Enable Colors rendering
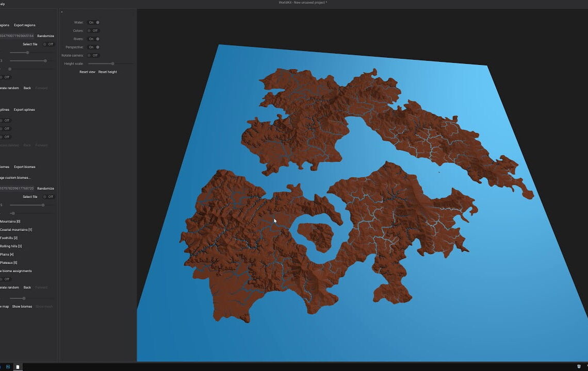588x371 pixels. pos(92,30)
